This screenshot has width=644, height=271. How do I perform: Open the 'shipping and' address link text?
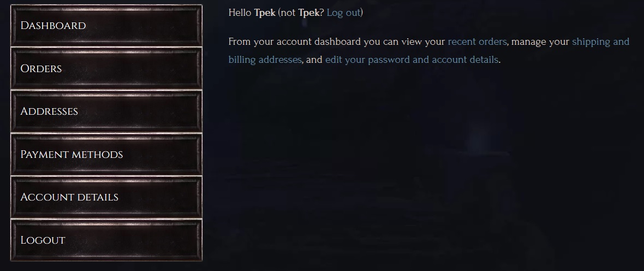click(x=600, y=42)
